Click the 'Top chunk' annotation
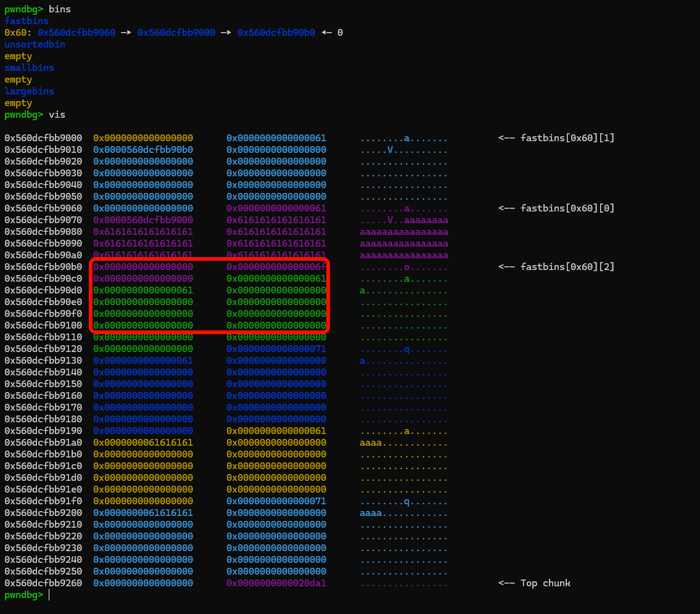 click(546, 583)
